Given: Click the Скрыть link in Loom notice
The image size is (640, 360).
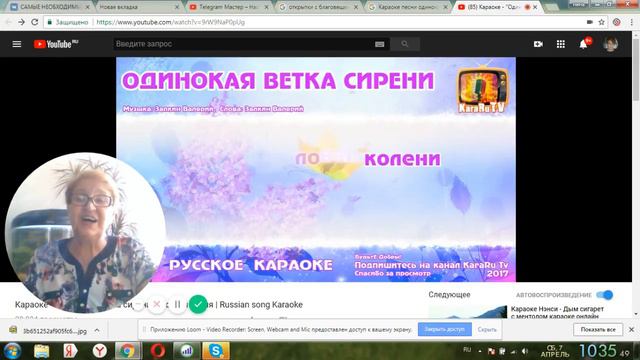Looking at the screenshot, I should [x=487, y=329].
